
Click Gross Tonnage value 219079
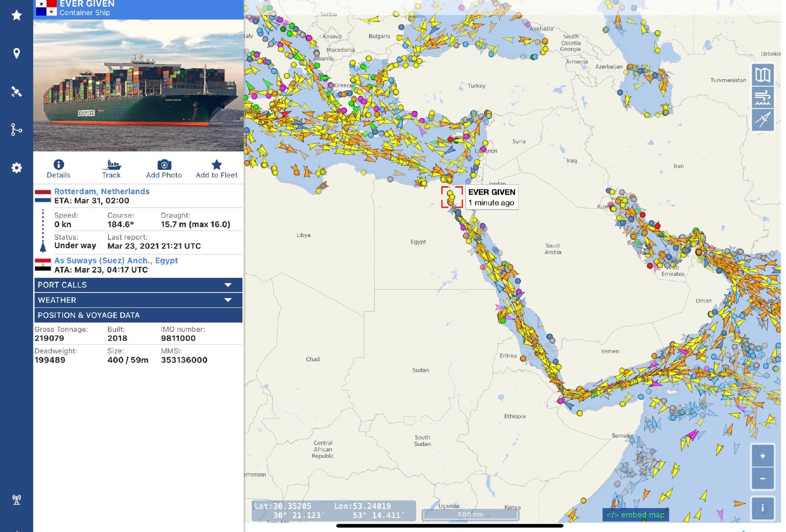[49, 338]
